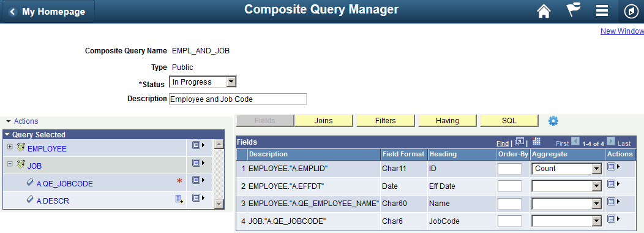Switch to the SQL tab
This screenshot has width=644, height=233.
[509, 121]
